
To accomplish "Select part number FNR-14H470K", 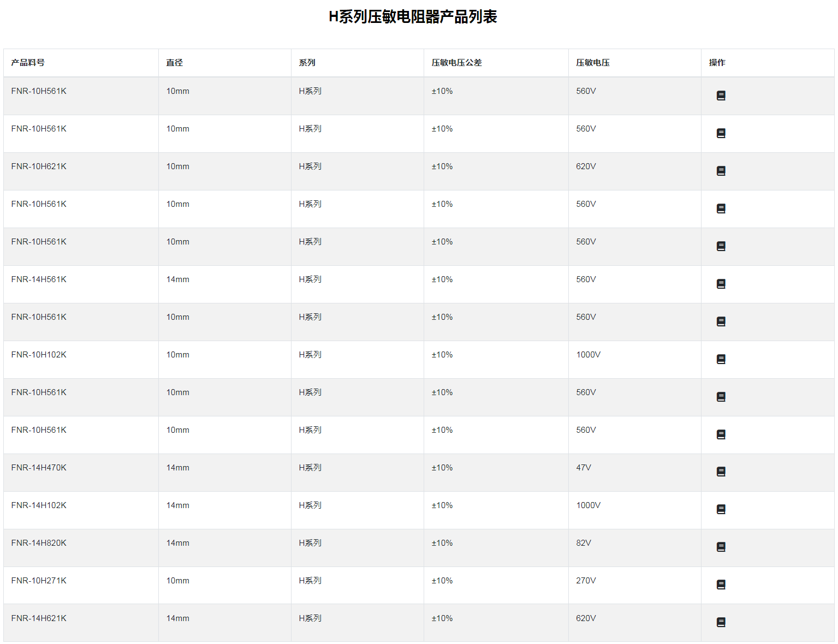I will click(39, 468).
